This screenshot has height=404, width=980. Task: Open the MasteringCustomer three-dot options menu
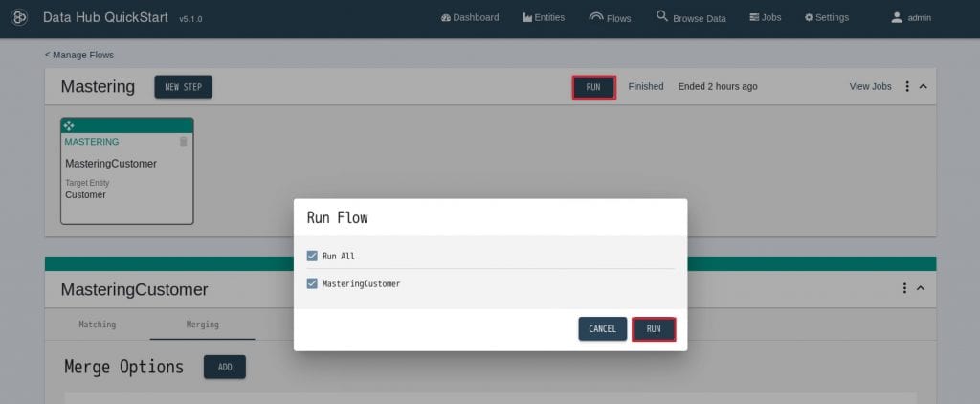pyautogui.click(x=904, y=289)
